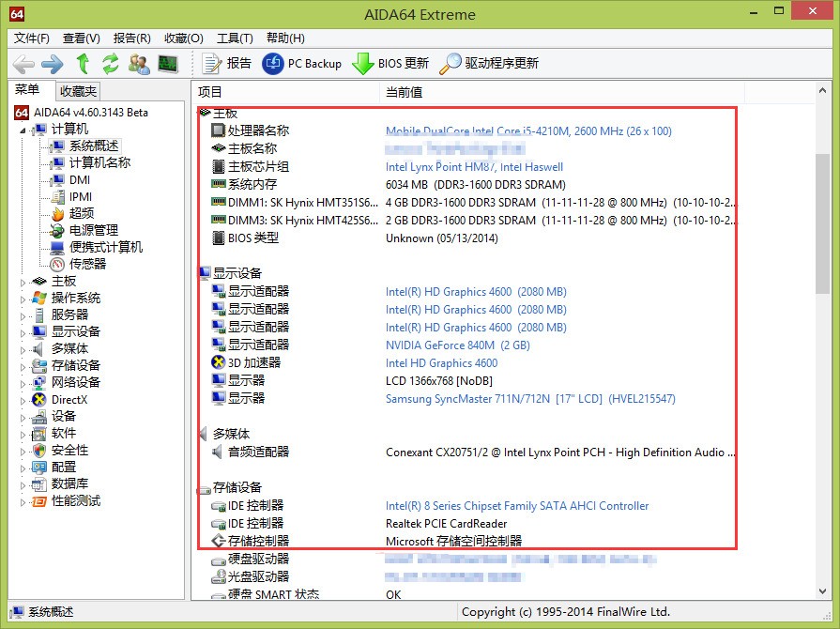The image size is (840, 629).
Task: Click the 软件 icon in tree
Action: (x=39, y=434)
